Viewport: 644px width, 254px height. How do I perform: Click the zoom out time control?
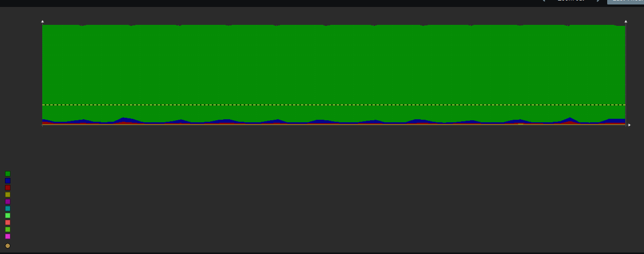(x=571, y=1)
